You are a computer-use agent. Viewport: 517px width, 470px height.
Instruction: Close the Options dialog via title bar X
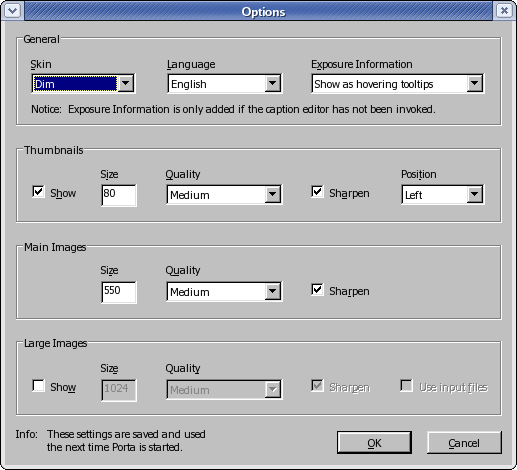(504, 11)
